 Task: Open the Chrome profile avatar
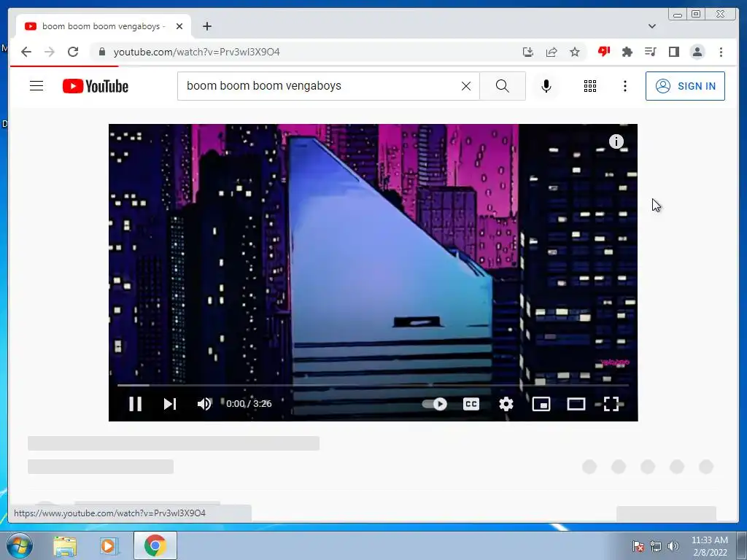click(697, 52)
